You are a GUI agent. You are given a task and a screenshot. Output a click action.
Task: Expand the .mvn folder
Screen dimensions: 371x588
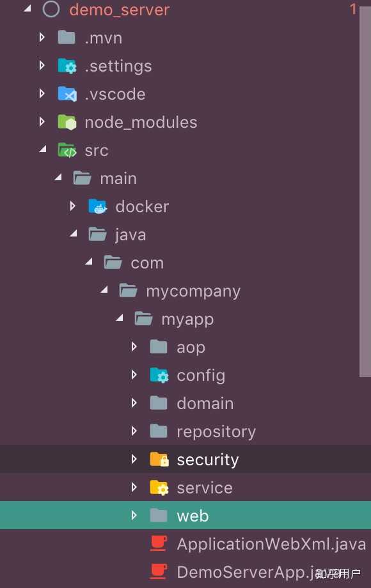pyautogui.click(x=42, y=37)
